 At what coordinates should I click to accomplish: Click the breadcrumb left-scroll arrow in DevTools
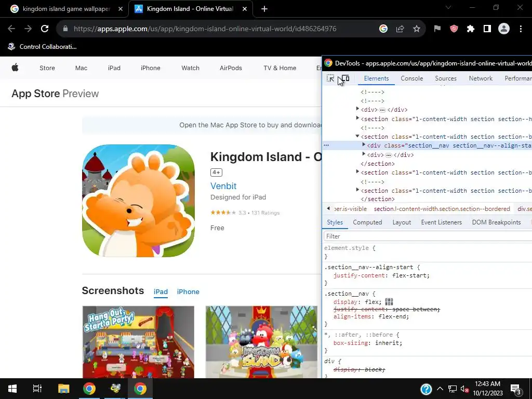pos(328,208)
